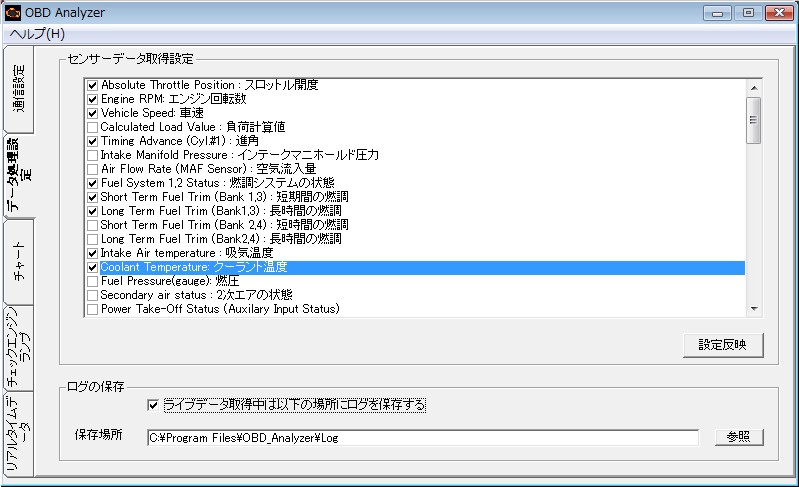
Task: Click the sensor list scroll down arrow
Action: coord(754,309)
